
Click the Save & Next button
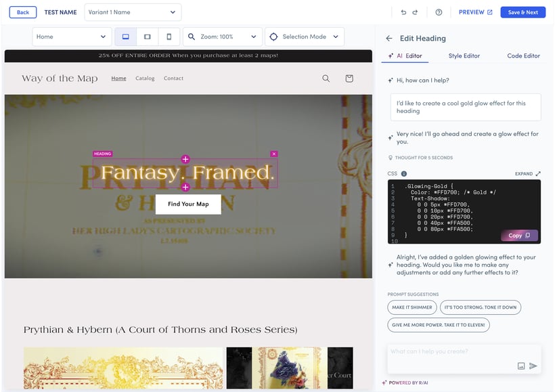tap(523, 12)
